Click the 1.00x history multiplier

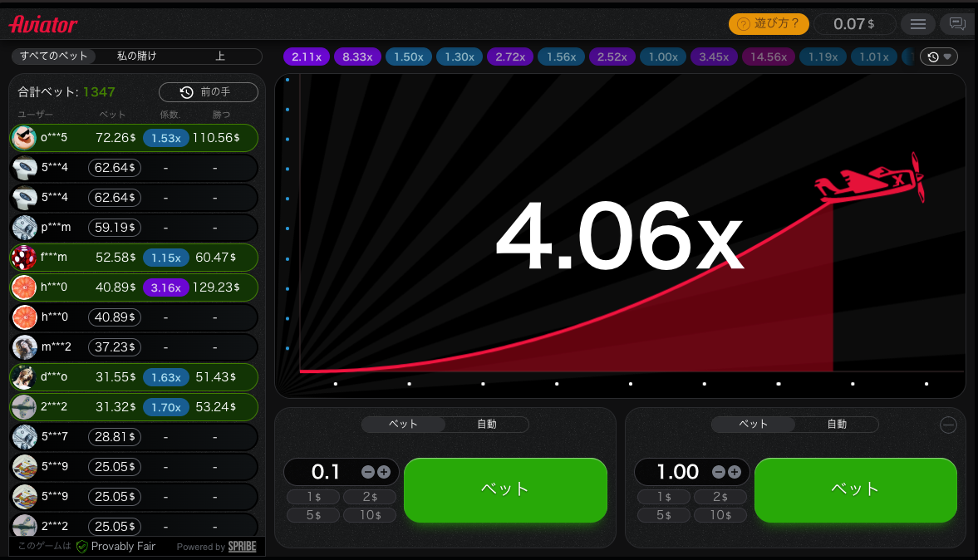pos(663,56)
